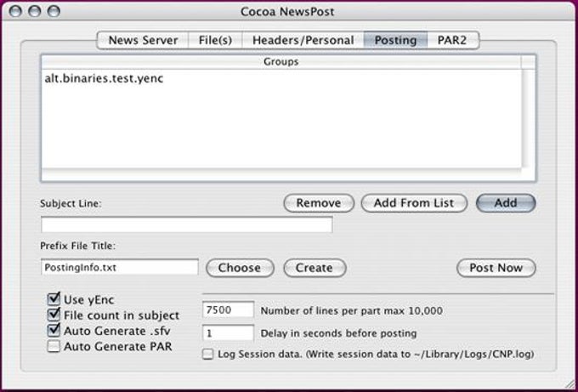The image size is (578, 392).
Task: Choose a prefix file
Action: point(240,268)
